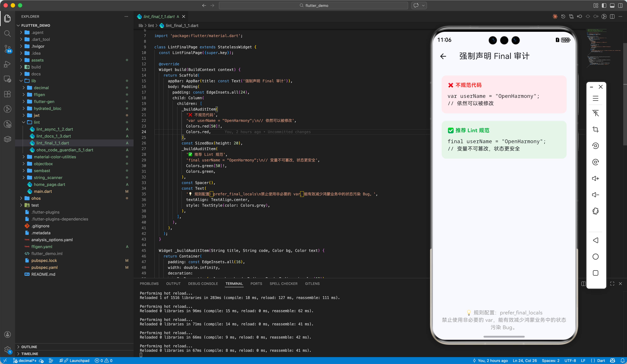This screenshot has width=627, height=364.
Task: Toggle the bottom panel layout button
Action: click(612, 5)
